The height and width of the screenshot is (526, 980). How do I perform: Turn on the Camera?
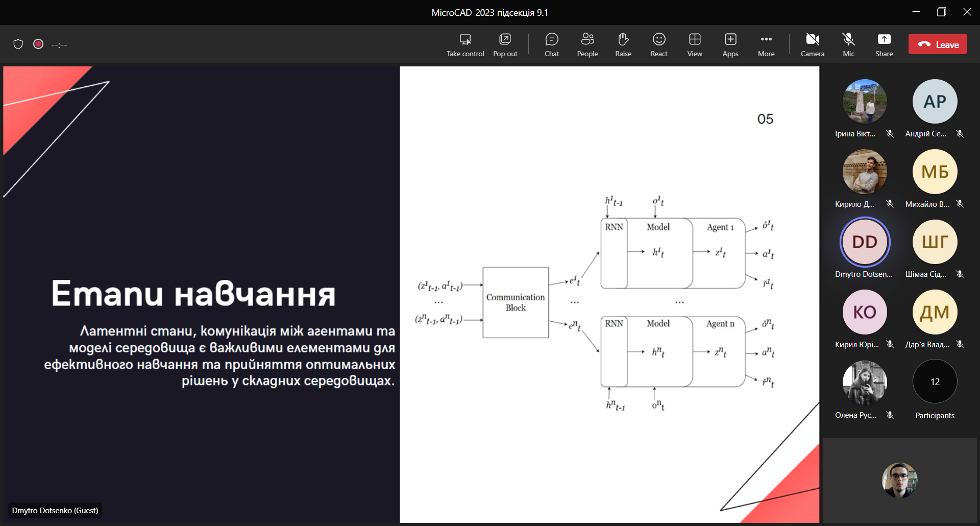click(x=812, y=45)
